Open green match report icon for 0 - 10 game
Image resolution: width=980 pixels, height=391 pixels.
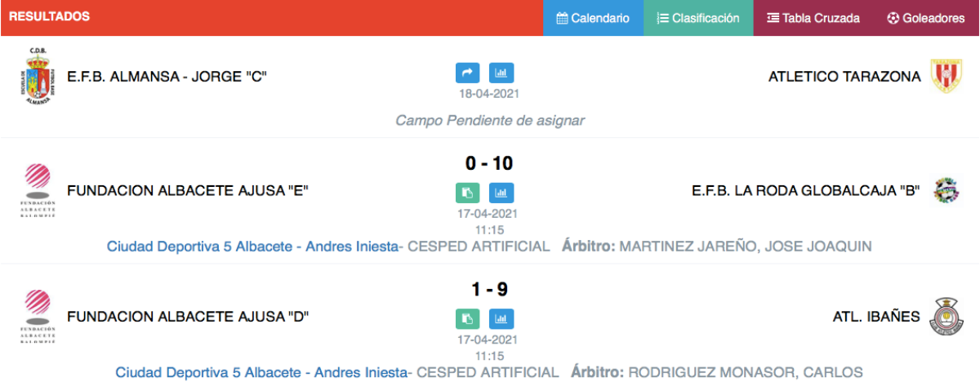coord(468,193)
